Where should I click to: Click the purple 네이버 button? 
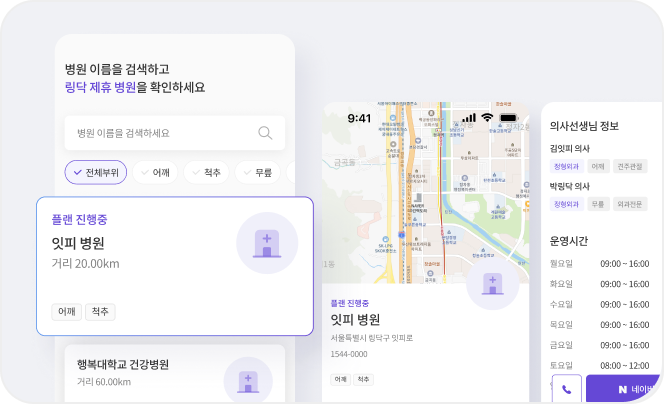tap(623, 389)
